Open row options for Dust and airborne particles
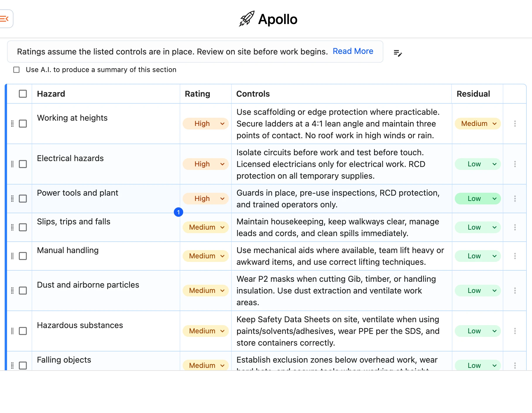Screen dimensions: 532x413 [515, 291]
